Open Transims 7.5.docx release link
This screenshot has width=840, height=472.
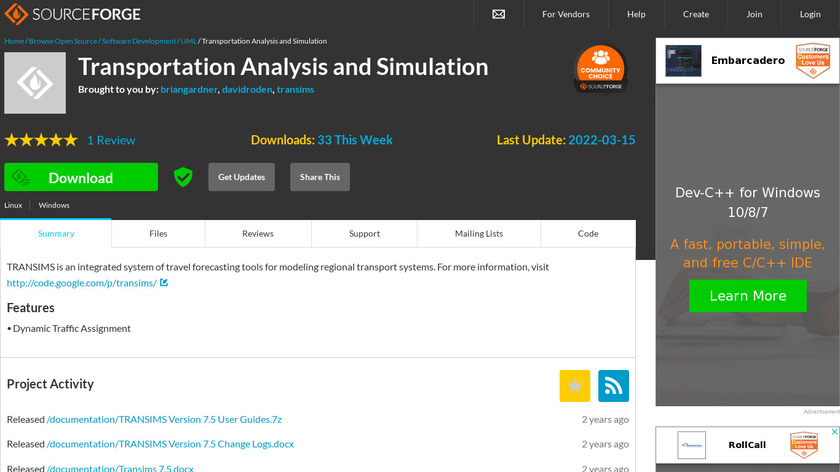120,468
